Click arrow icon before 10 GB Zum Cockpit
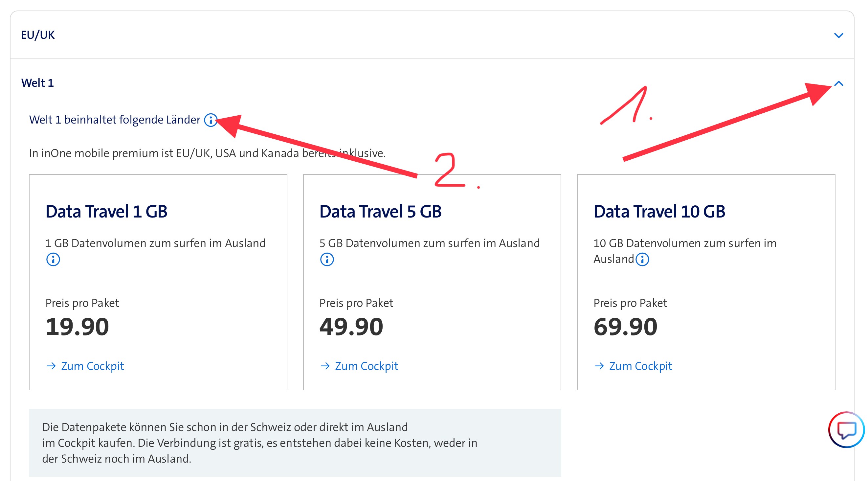 599,366
